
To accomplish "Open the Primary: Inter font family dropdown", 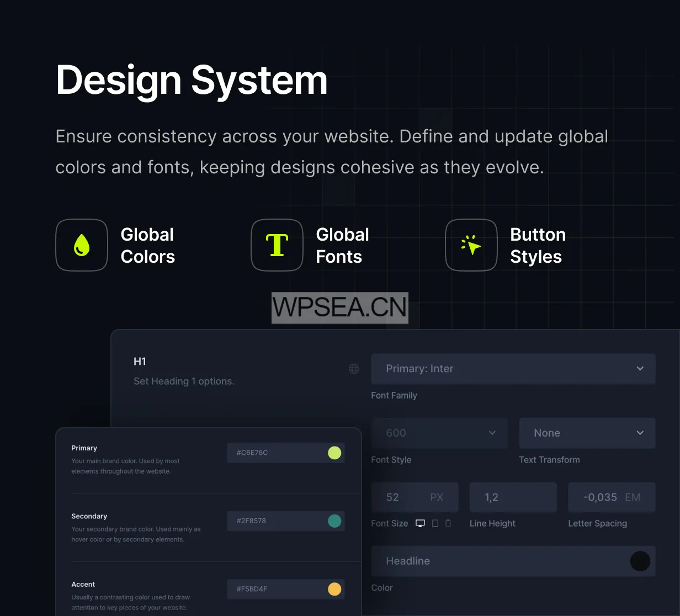I will pyautogui.click(x=513, y=369).
